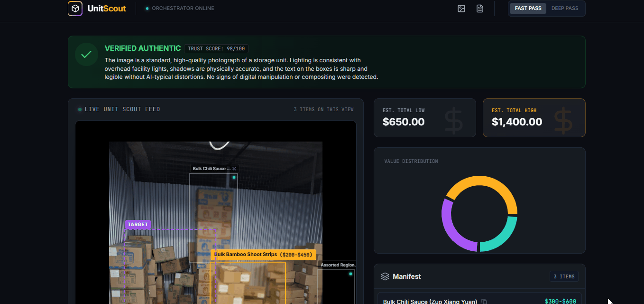Select the Bulk Chili Sauce label tag on image

pos(214,169)
